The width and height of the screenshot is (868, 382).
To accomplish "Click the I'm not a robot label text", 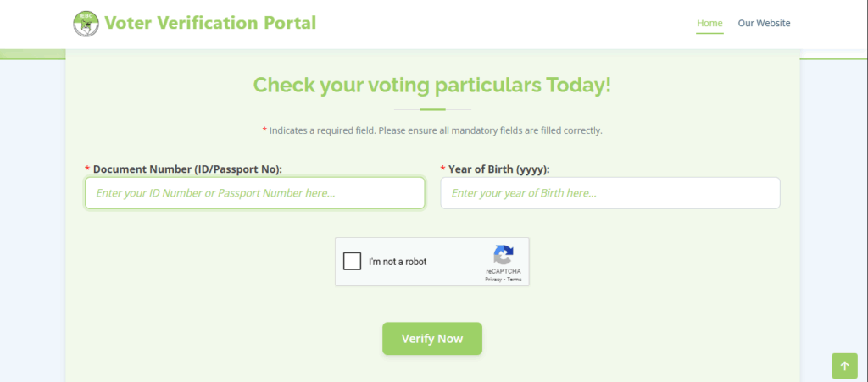I will click(x=398, y=262).
